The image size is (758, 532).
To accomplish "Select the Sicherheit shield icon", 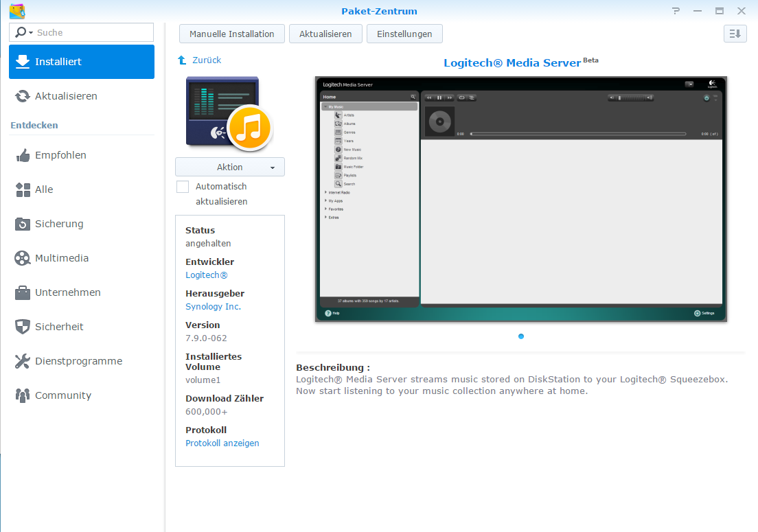I will [x=23, y=327].
